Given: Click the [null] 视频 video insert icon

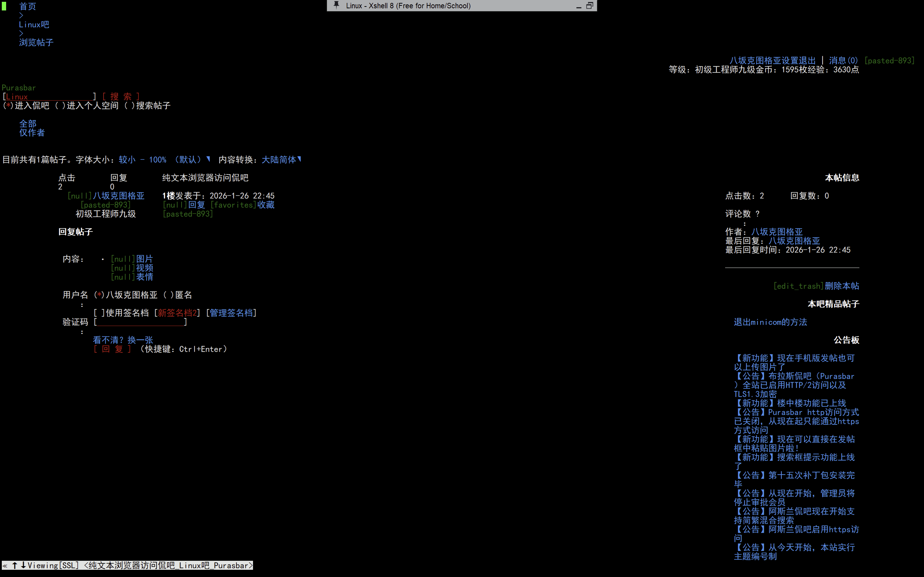Looking at the screenshot, I should pos(123,268).
